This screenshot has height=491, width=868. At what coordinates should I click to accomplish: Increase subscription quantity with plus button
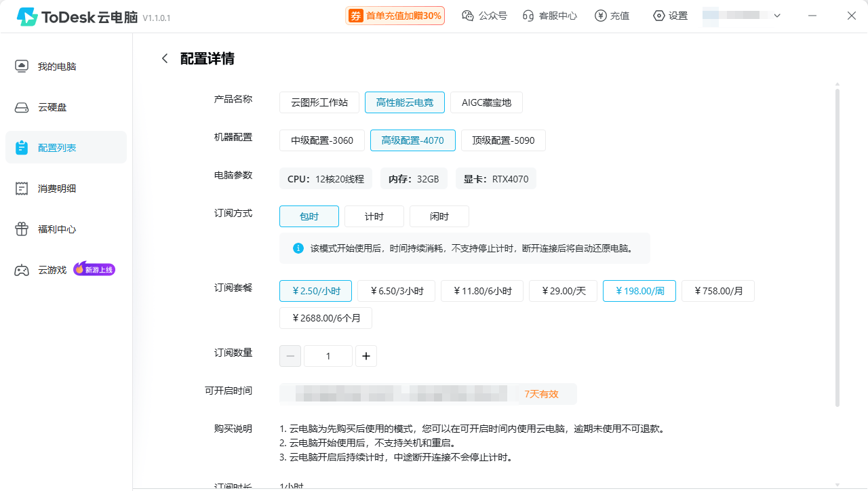click(366, 356)
